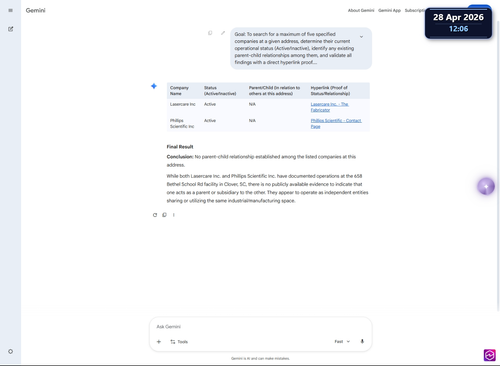
Task: Click the date and time overlay widget
Action: 458,23
